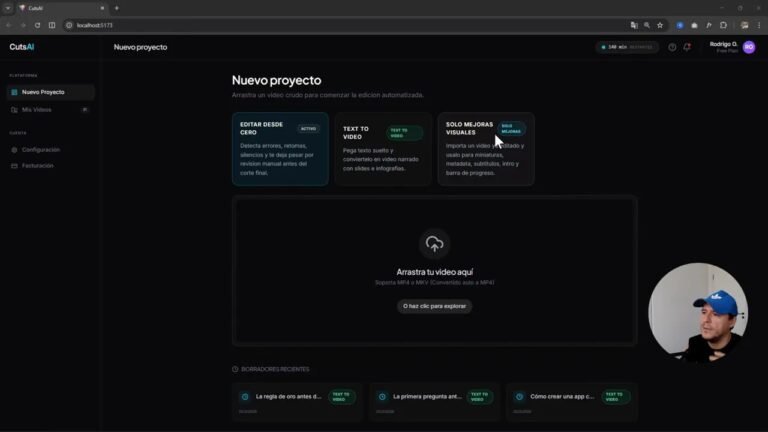This screenshot has width=768, height=432.
Task: Click clock icon on 'La regla de oro' draft
Action: click(x=245, y=397)
